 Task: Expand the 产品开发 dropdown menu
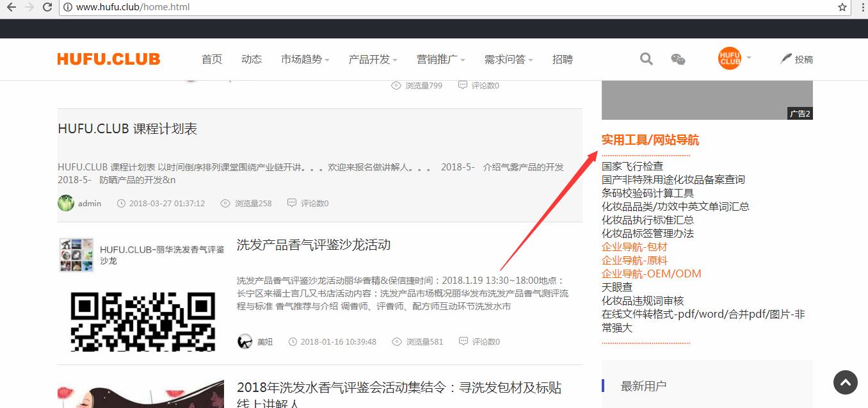click(x=373, y=60)
